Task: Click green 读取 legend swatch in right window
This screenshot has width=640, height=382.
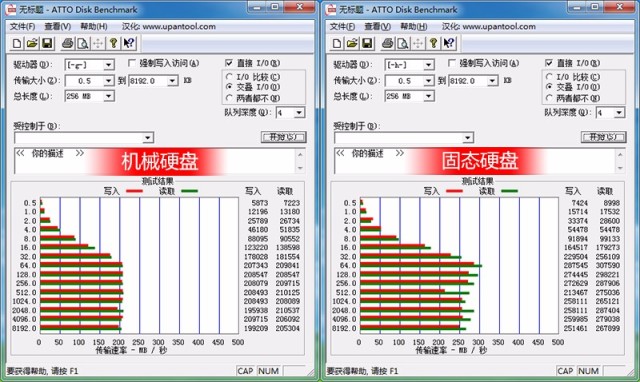Action: point(509,191)
